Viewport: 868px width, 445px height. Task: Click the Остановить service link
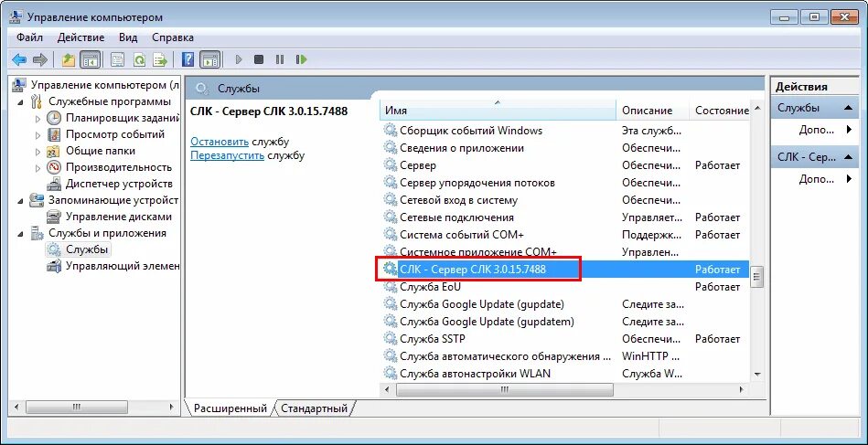[220, 142]
